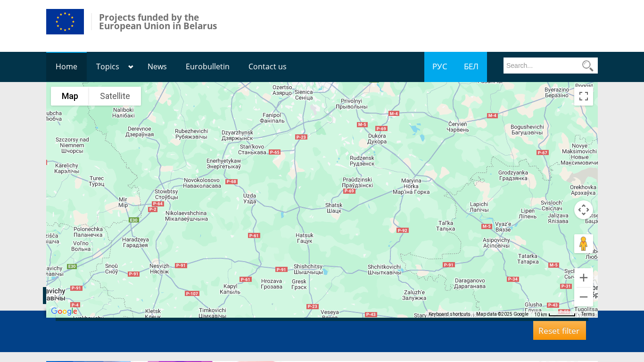Toggle fullscreen map view

pos(584,96)
